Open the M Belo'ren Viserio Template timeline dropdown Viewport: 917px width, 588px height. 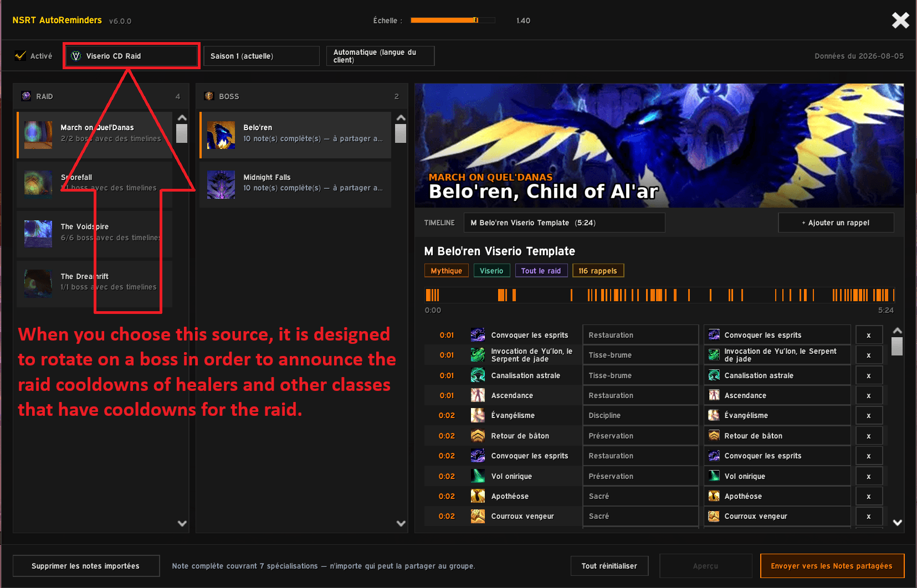click(x=564, y=223)
